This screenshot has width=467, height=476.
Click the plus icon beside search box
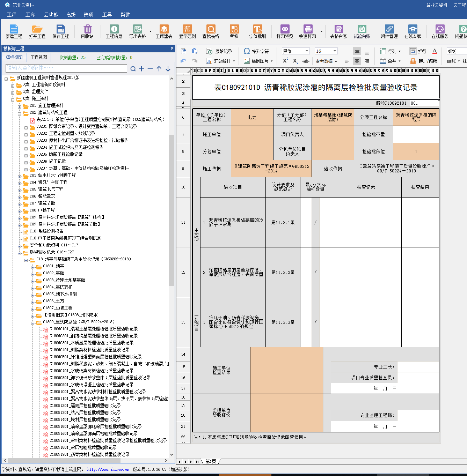point(141,69)
